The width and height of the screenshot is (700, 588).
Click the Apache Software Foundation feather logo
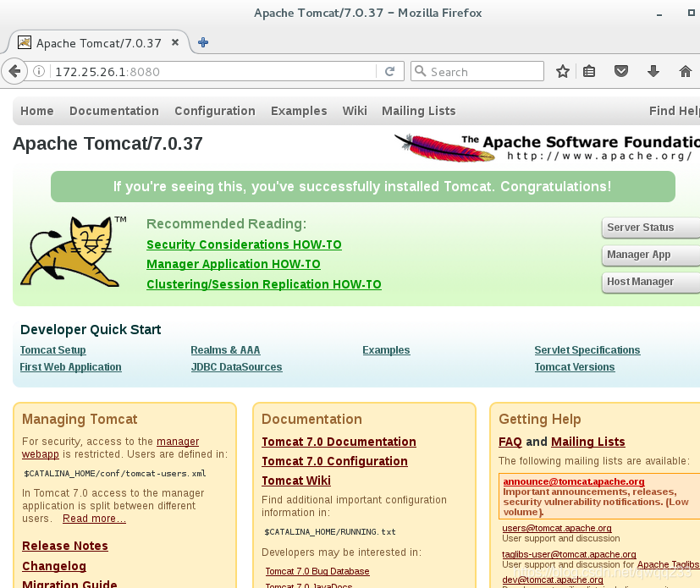click(x=444, y=148)
